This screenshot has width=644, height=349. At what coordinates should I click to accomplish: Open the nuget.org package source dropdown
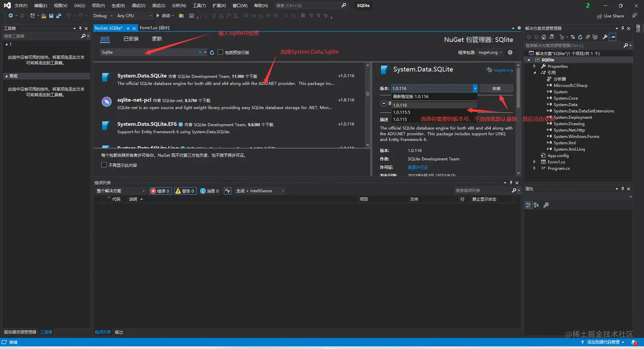click(490, 52)
